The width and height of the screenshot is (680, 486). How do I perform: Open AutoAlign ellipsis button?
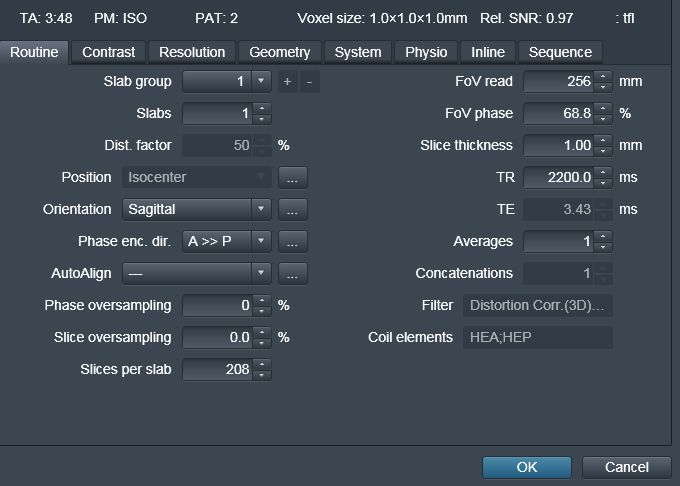point(293,274)
